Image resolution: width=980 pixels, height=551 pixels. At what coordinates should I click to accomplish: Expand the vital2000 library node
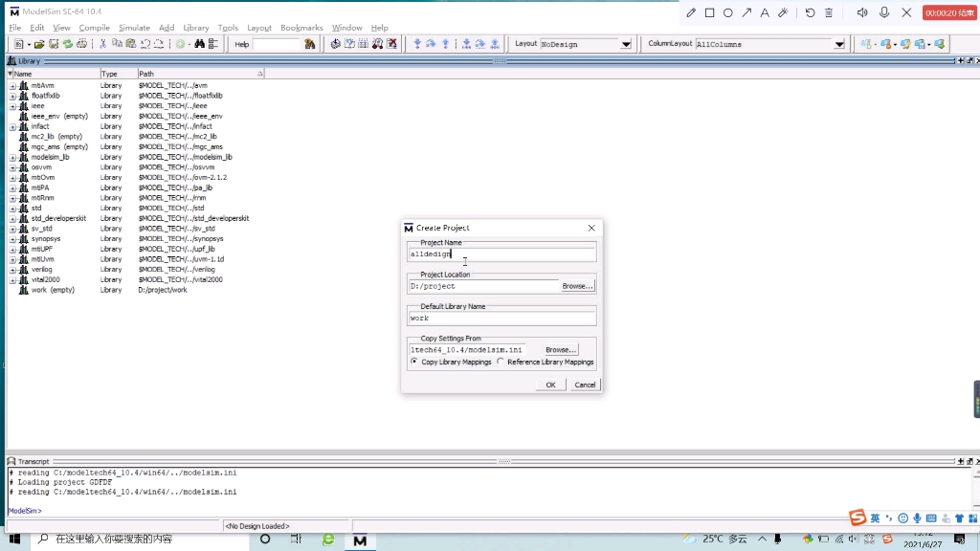tap(12, 280)
